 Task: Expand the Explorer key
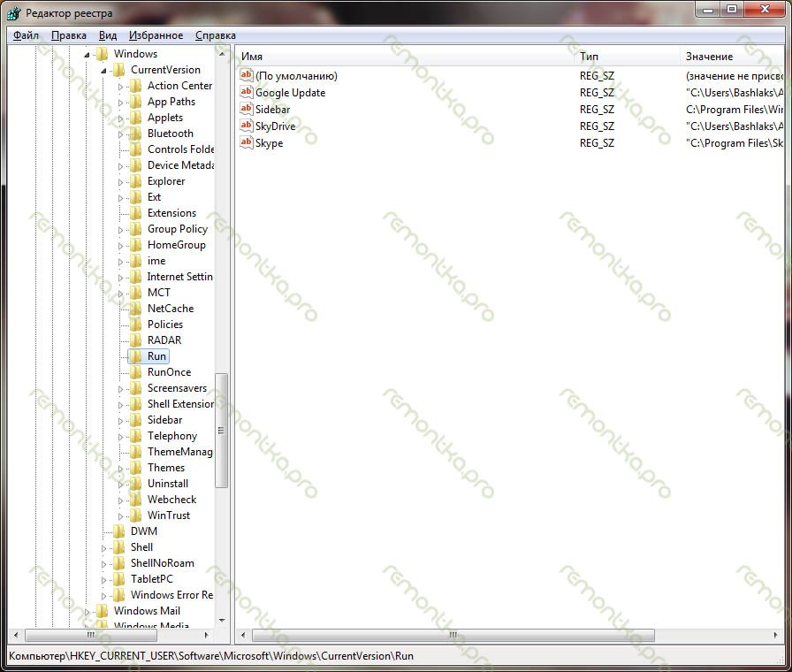120,182
